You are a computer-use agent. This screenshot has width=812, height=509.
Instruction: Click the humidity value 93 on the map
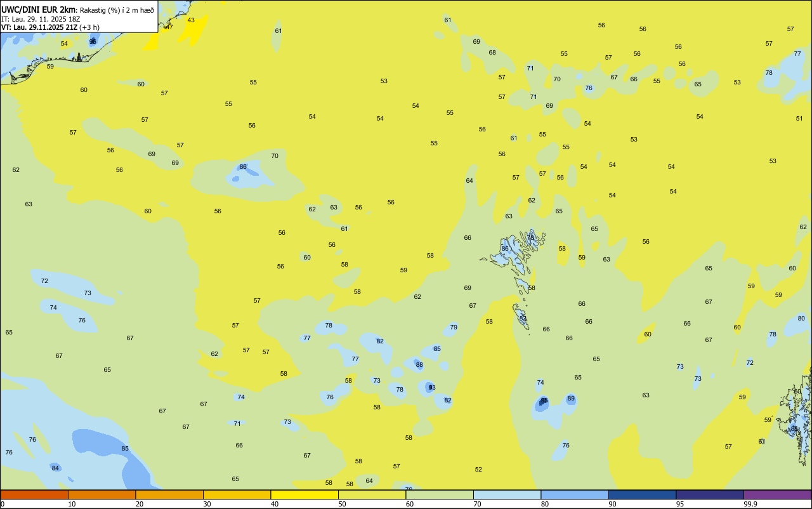point(431,387)
